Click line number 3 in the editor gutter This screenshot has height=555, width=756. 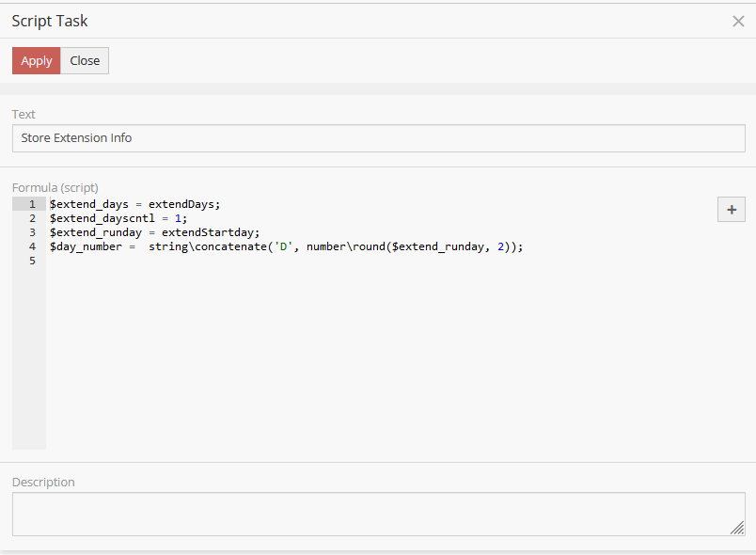tap(32, 232)
